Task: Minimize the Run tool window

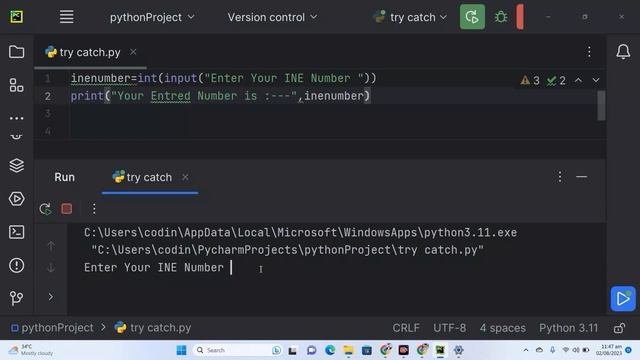Action: click(x=581, y=177)
